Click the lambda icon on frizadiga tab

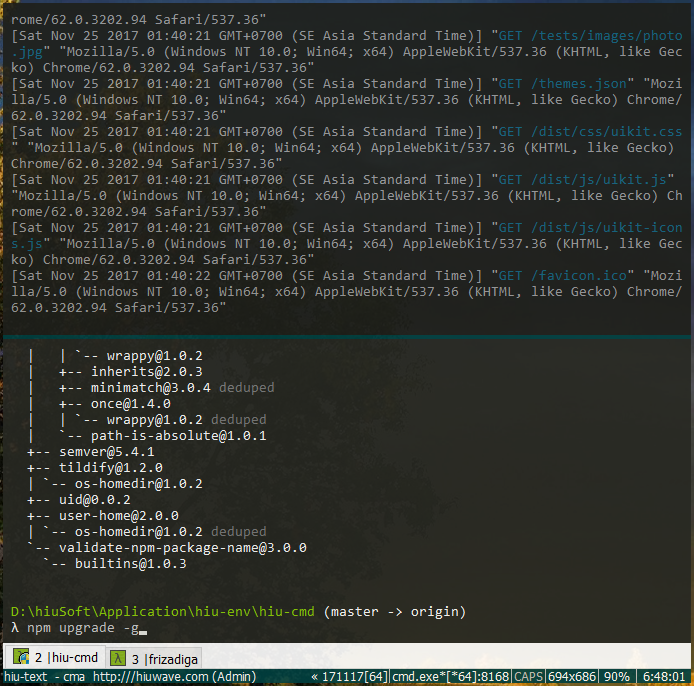tap(118, 659)
